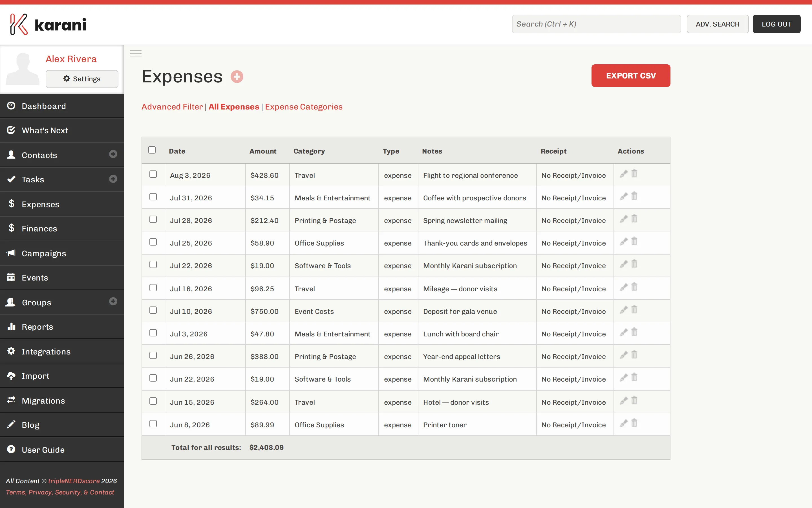Open Terms, Privacy, Security, & Contact link
812x508 pixels.
[x=60, y=492]
